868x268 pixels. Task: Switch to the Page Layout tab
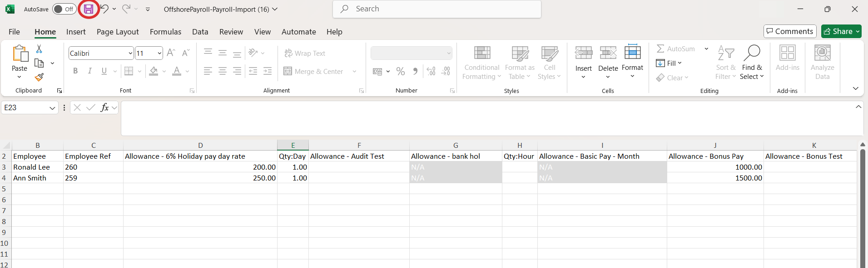118,32
